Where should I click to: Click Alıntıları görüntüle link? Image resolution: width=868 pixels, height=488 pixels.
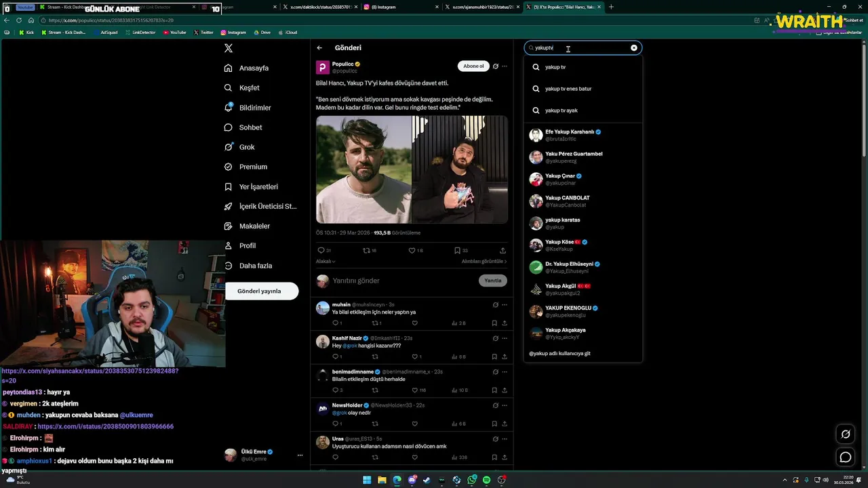click(484, 261)
